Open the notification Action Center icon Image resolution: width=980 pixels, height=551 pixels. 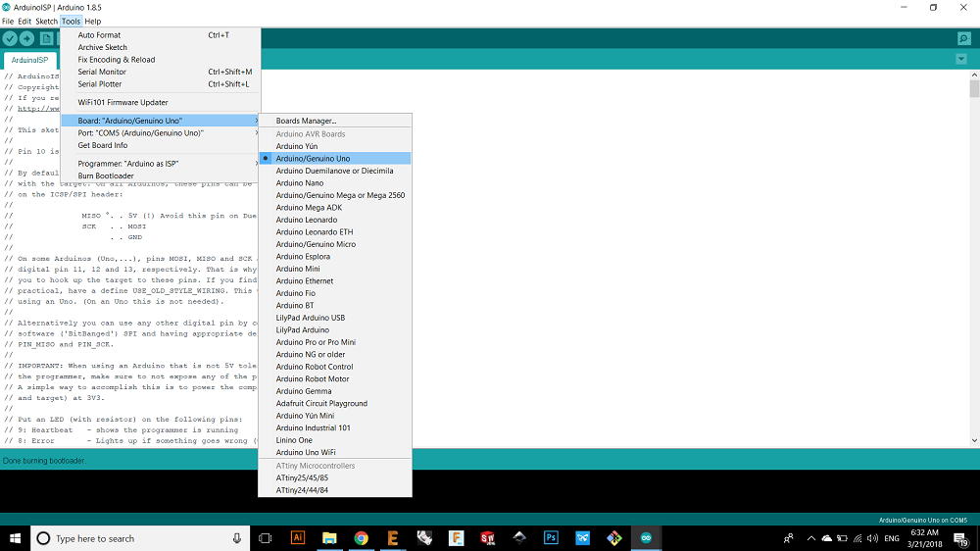pos(961,538)
